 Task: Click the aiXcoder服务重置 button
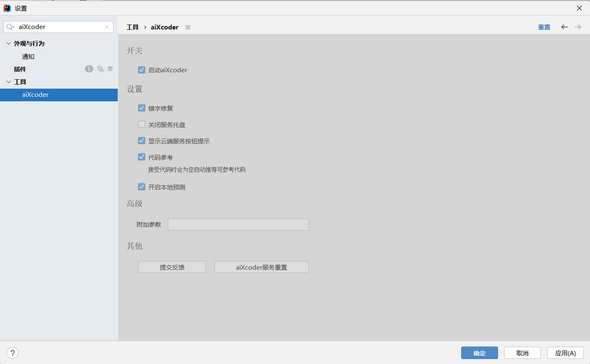262,267
